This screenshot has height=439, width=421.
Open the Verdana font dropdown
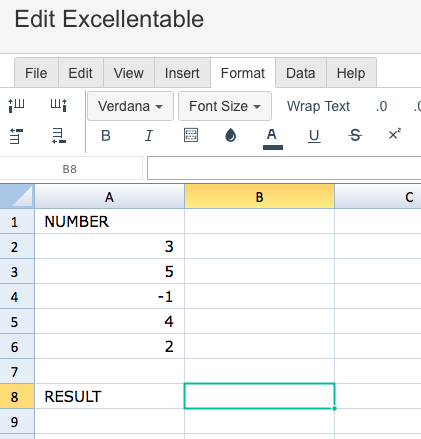coord(130,106)
